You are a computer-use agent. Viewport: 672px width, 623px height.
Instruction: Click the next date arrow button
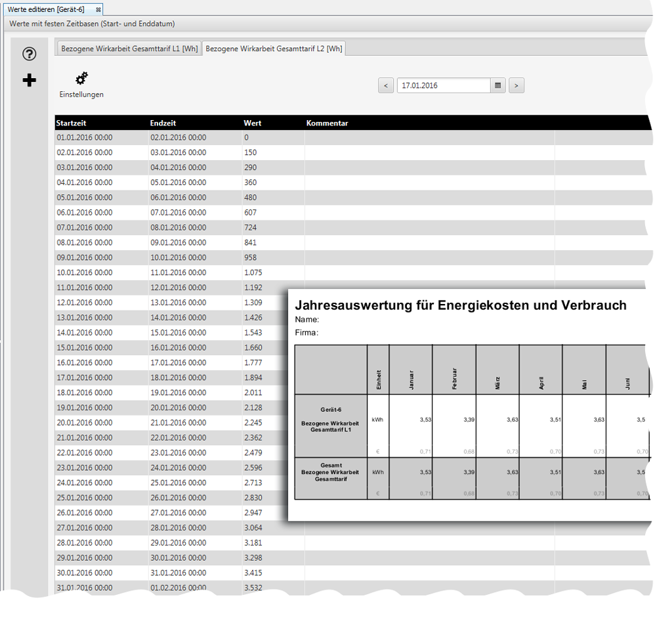coord(516,85)
